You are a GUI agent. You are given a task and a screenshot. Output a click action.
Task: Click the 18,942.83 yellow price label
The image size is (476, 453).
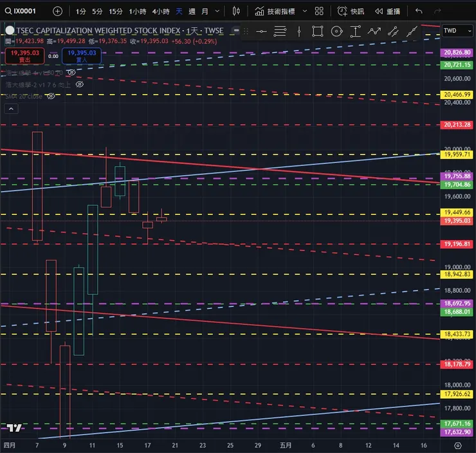[457, 275]
